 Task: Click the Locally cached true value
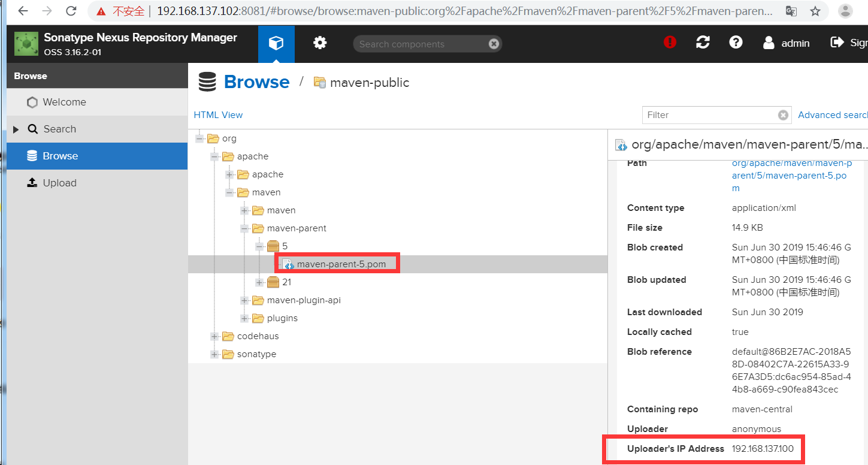coord(740,332)
